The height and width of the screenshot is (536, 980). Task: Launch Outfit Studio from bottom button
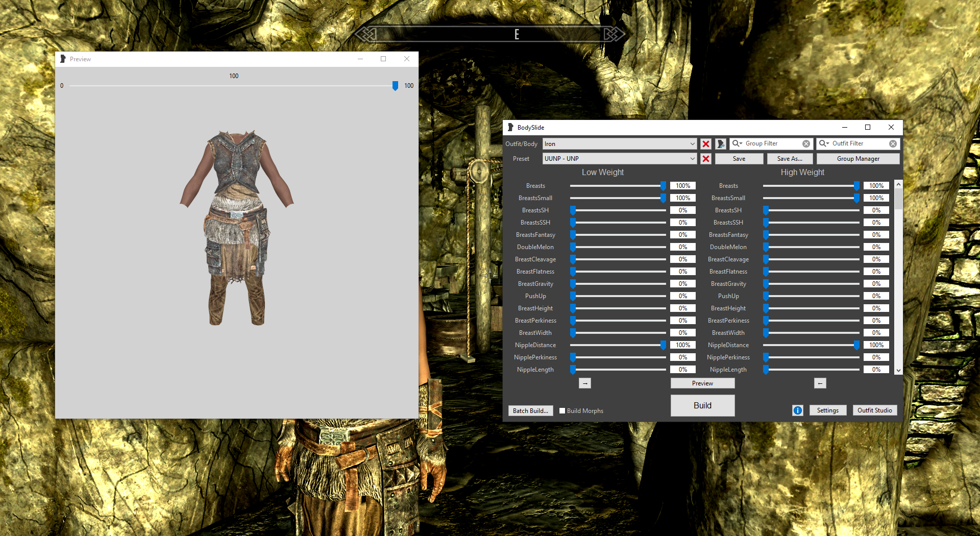pos(874,410)
